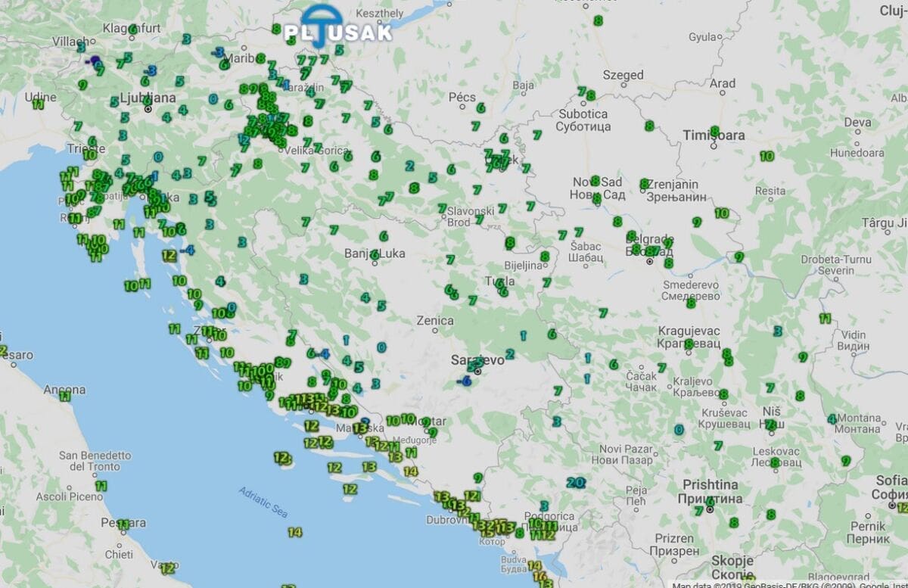This screenshot has width=908, height=588.
Task: Select the Zenica city label
Action: coord(435,321)
